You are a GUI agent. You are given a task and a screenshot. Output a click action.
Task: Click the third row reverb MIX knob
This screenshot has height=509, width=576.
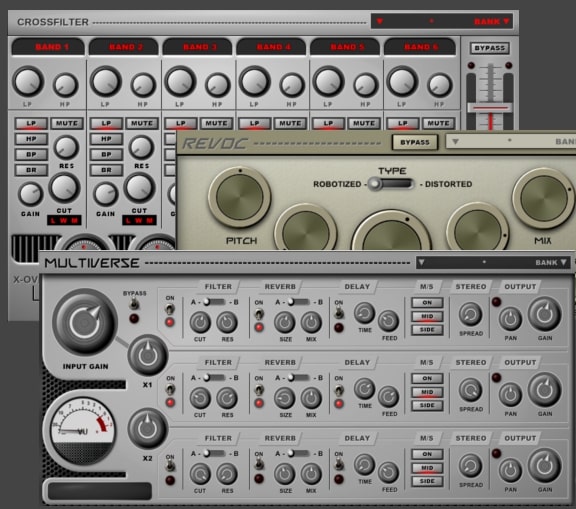coord(311,474)
